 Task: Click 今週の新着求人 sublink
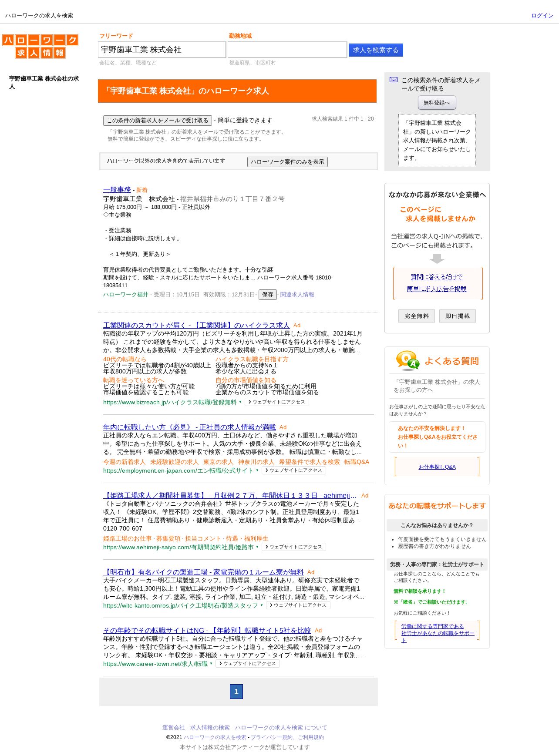[x=125, y=462]
